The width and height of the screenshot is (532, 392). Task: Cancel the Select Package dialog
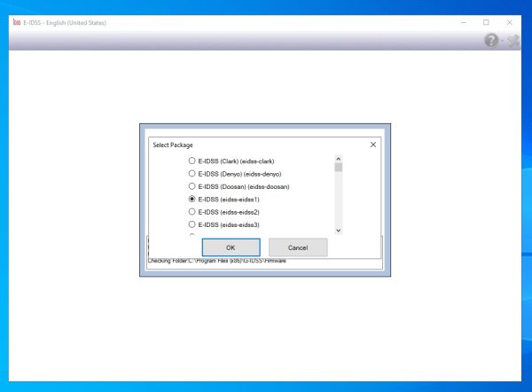[x=298, y=247]
